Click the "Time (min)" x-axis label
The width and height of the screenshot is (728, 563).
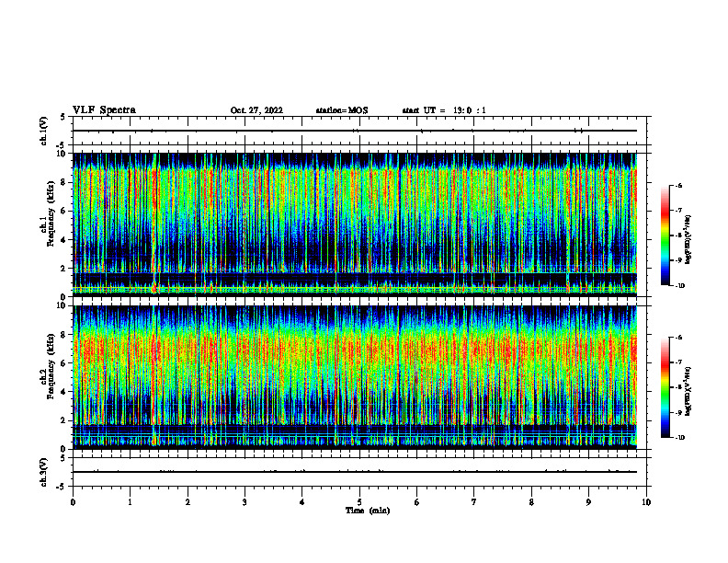point(368,511)
